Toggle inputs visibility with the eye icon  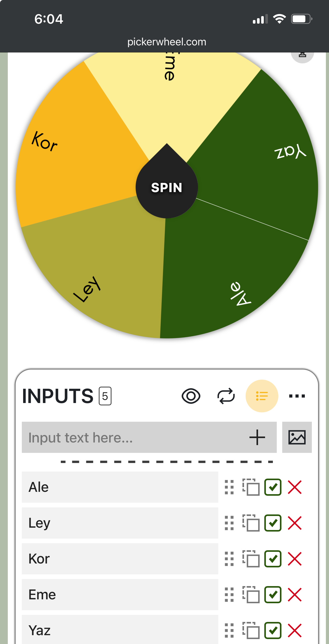coord(191,396)
